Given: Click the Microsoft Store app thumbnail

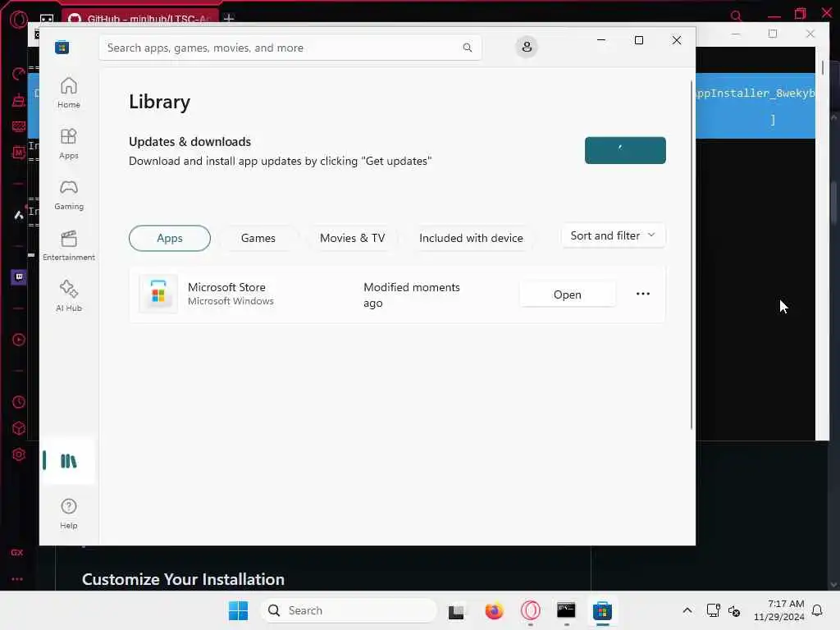Looking at the screenshot, I should tap(158, 294).
